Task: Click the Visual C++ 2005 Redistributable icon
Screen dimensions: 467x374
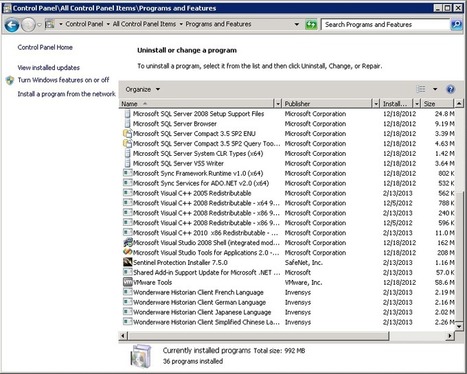Action: pyautogui.click(x=128, y=193)
